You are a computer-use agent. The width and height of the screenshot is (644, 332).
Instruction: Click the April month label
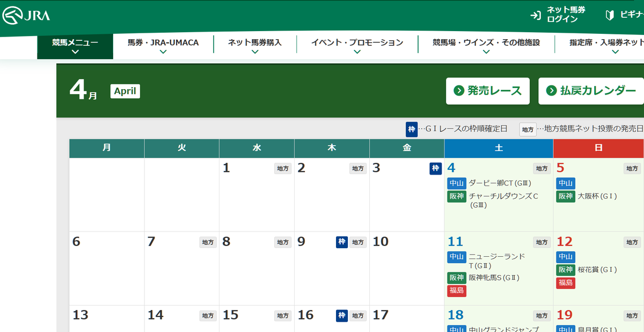coord(125,91)
